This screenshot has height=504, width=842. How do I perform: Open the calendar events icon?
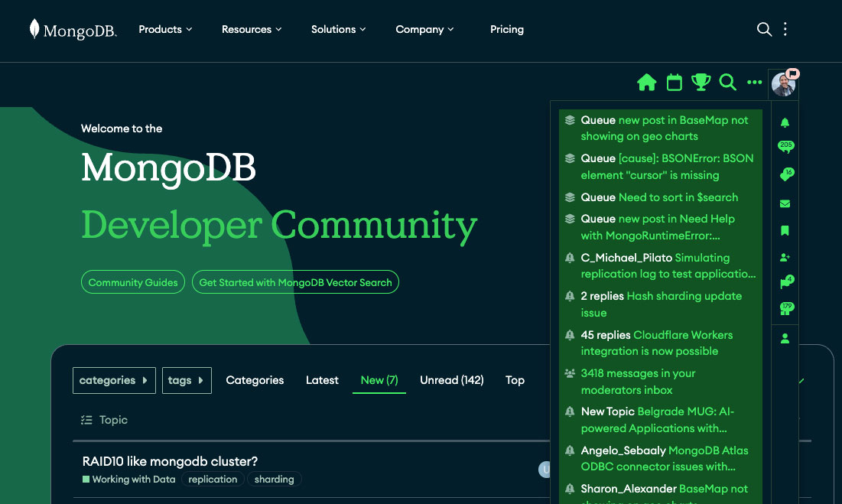(674, 83)
